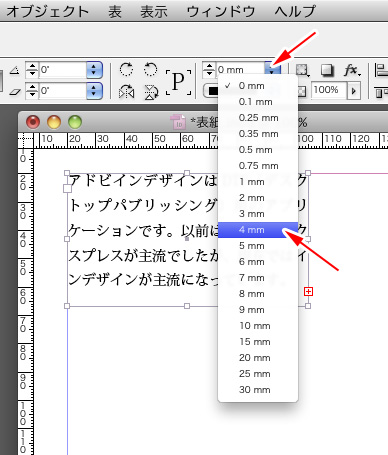This screenshot has height=455, width=388.
Task: Click the shear angle input field
Action: point(63,91)
